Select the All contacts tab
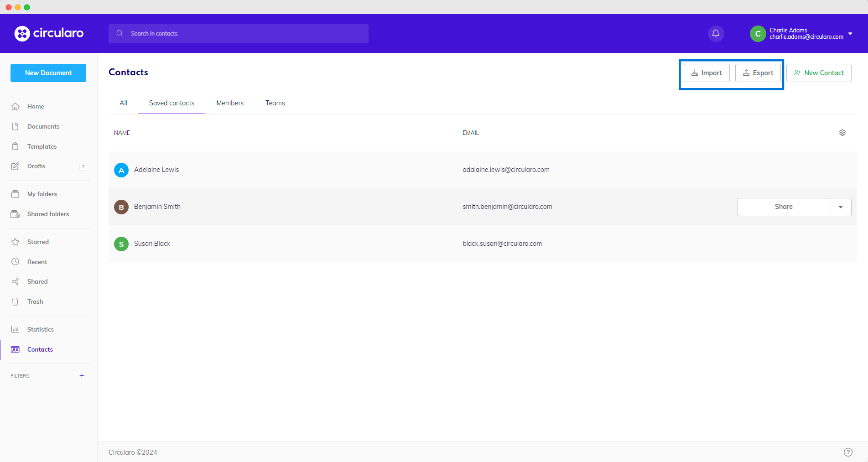 point(123,103)
